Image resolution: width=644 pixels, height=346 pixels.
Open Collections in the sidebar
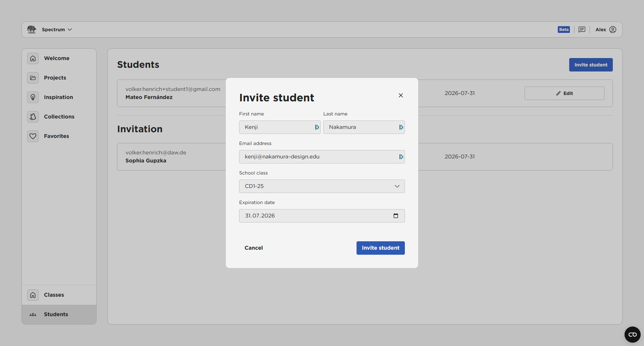59,117
